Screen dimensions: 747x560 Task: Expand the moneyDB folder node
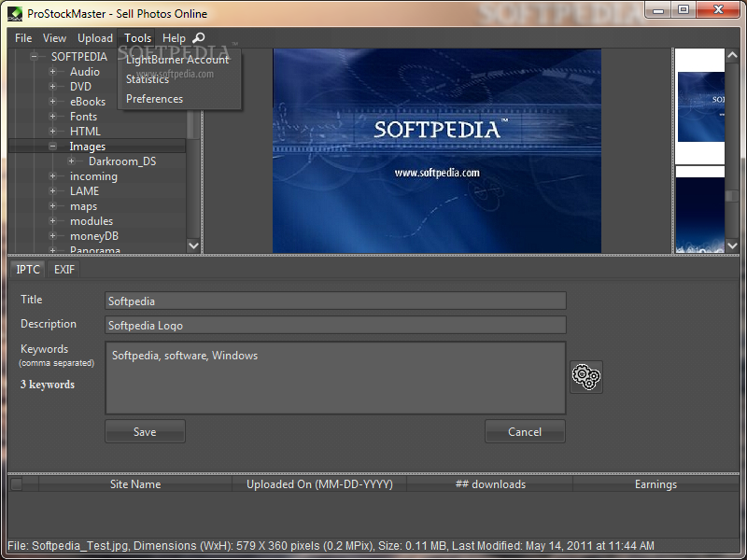tap(53, 236)
